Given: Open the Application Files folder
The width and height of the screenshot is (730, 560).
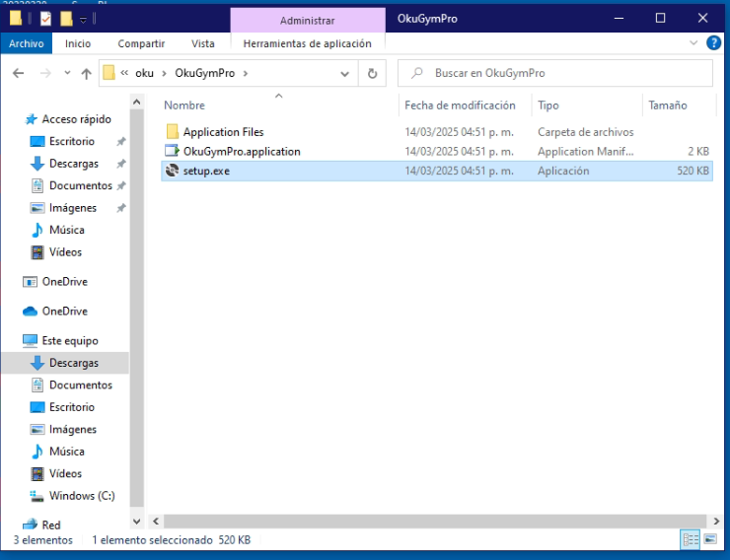Looking at the screenshot, I should (223, 131).
